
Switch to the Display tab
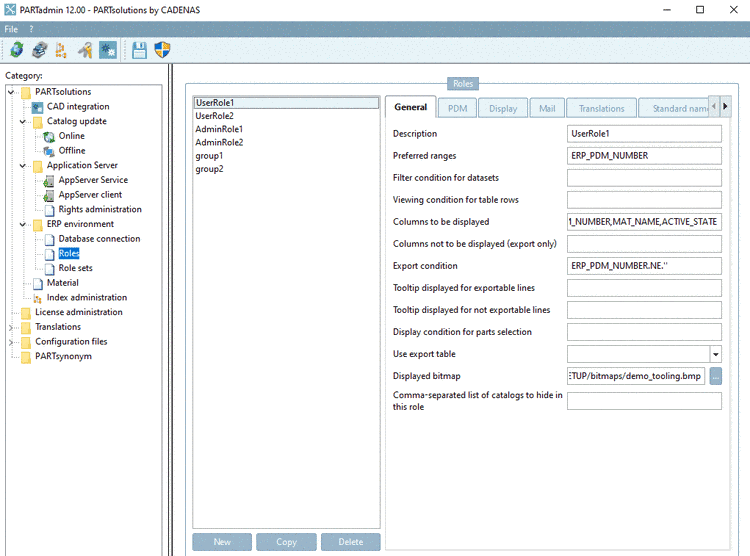tap(503, 109)
